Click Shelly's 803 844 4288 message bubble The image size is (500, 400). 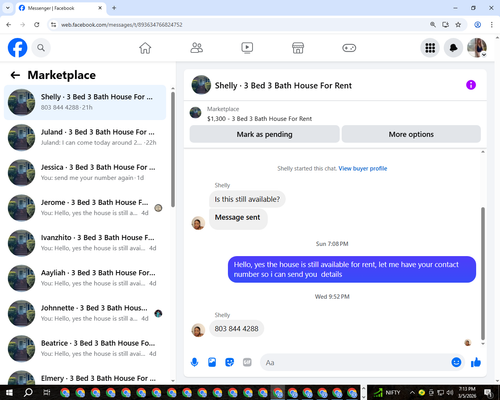(x=236, y=329)
